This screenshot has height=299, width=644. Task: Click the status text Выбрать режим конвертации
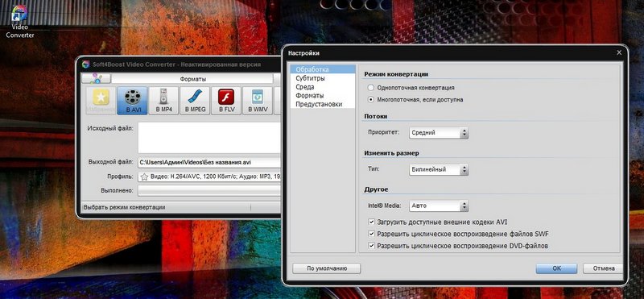tap(125, 207)
